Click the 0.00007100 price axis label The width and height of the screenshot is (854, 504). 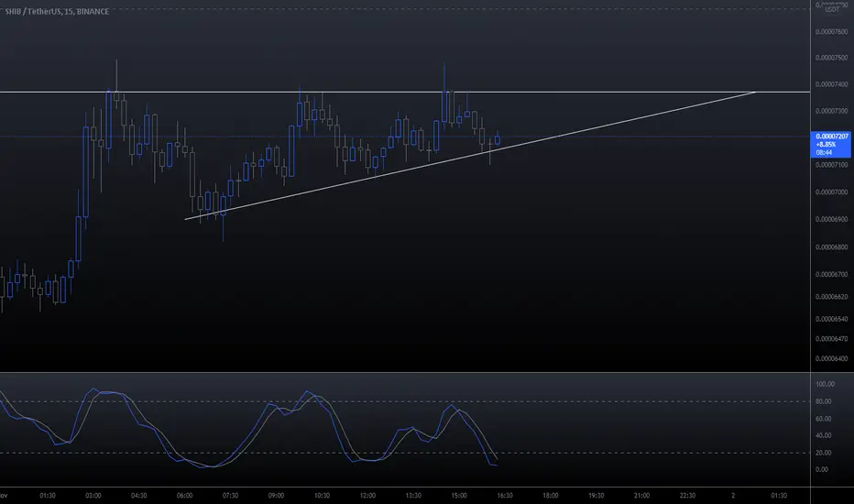832,165
